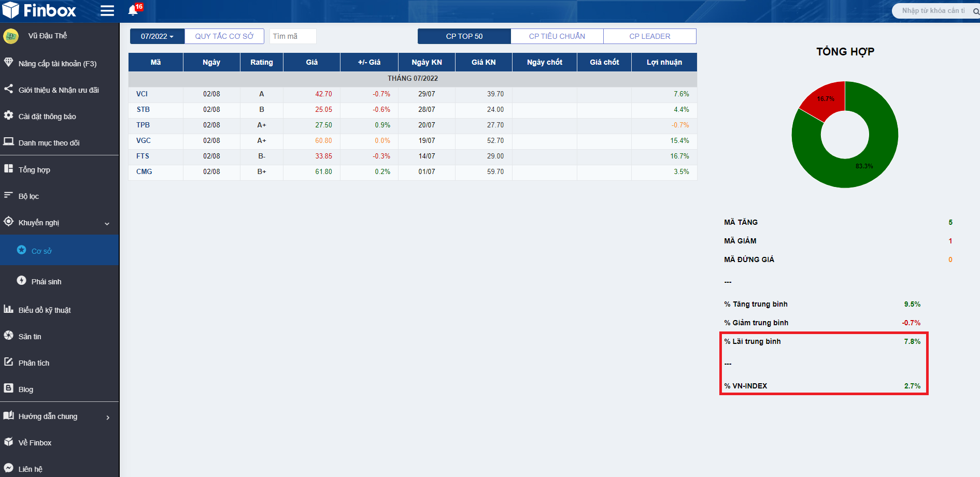Viewport: 980px width, 477px height.
Task: Click VGC profit value 15.4%
Action: point(679,140)
